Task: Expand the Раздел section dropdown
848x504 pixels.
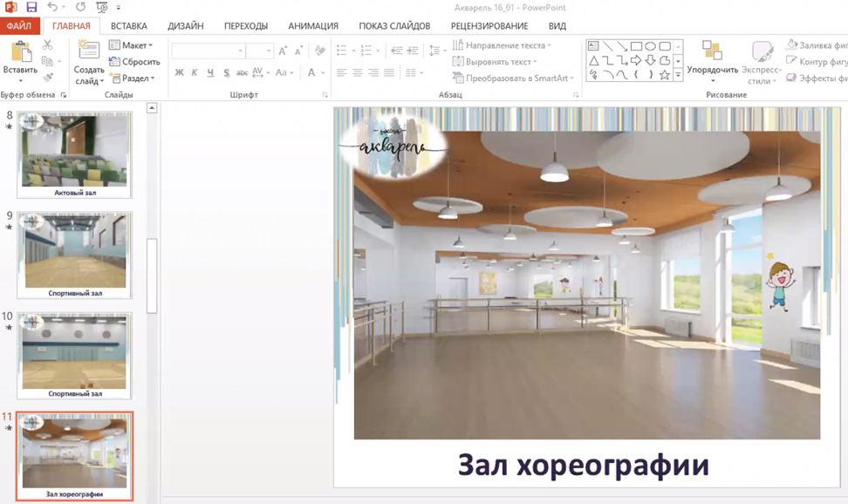Action: (x=133, y=78)
